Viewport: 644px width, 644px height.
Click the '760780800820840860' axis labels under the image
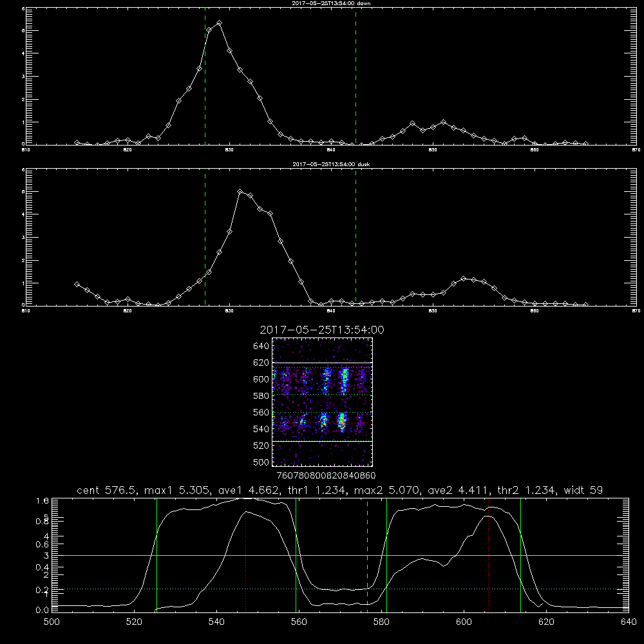click(326, 475)
